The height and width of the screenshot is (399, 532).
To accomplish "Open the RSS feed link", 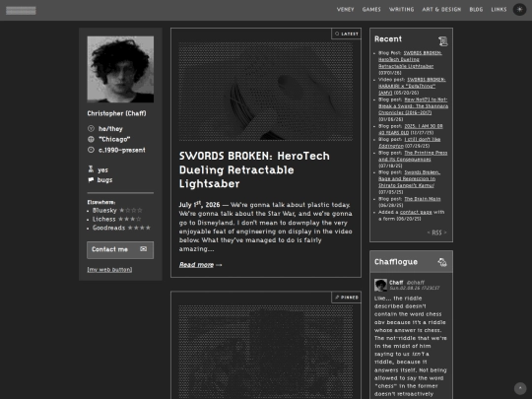I will pos(437,233).
